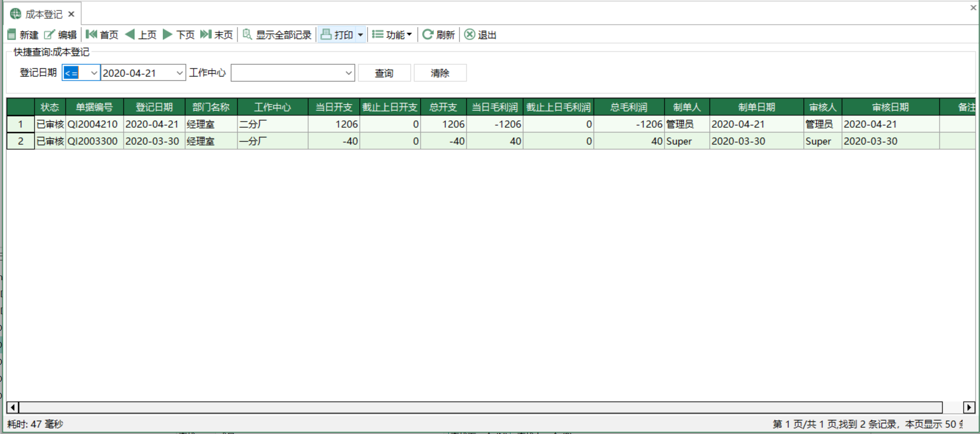
Task: Click the 管理员 creator cell
Action: (x=687, y=124)
